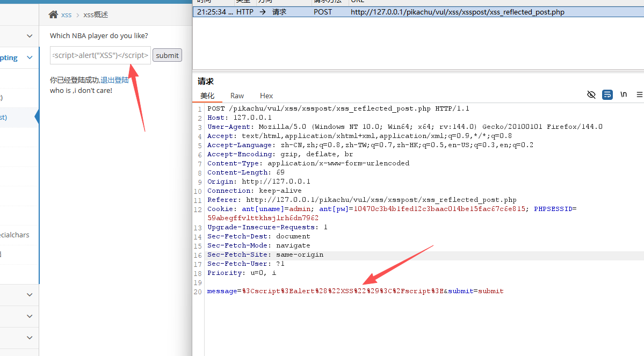Click the 退出登陆 logout link

[114, 80]
